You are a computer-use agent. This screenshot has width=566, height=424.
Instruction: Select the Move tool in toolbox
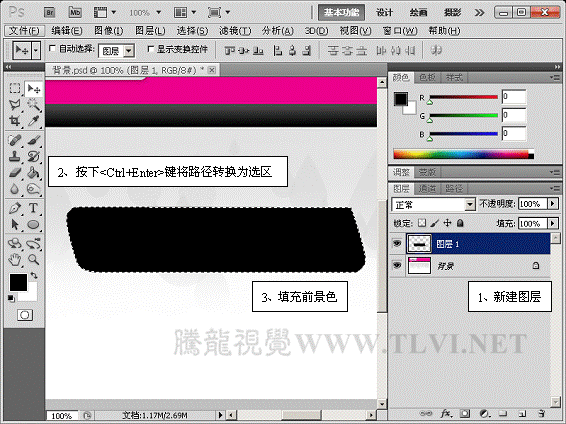pos(34,88)
